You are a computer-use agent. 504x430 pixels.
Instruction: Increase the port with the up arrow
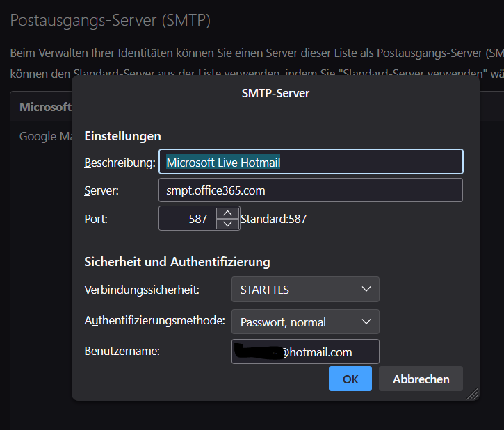pyautogui.click(x=227, y=213)
